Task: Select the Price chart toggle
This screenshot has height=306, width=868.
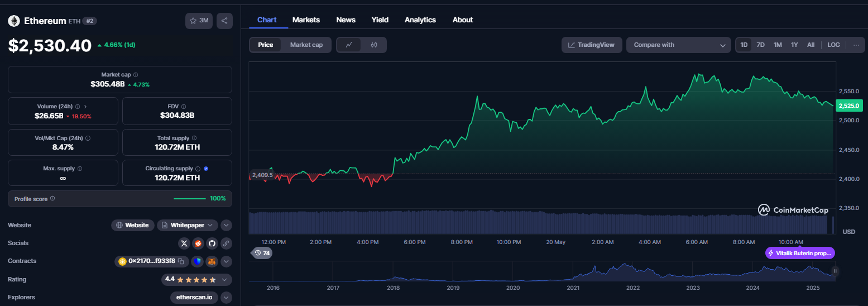Action: [266, 45]
